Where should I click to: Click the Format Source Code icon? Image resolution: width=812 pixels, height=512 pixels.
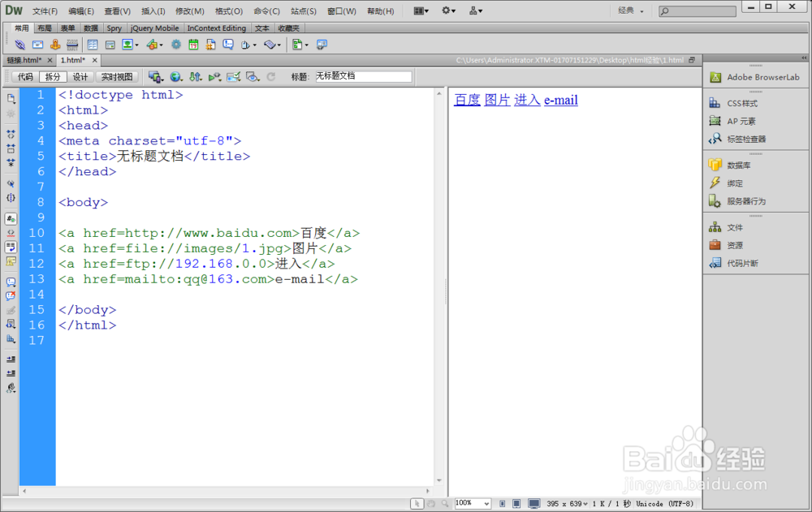click(x=11, y=388)
